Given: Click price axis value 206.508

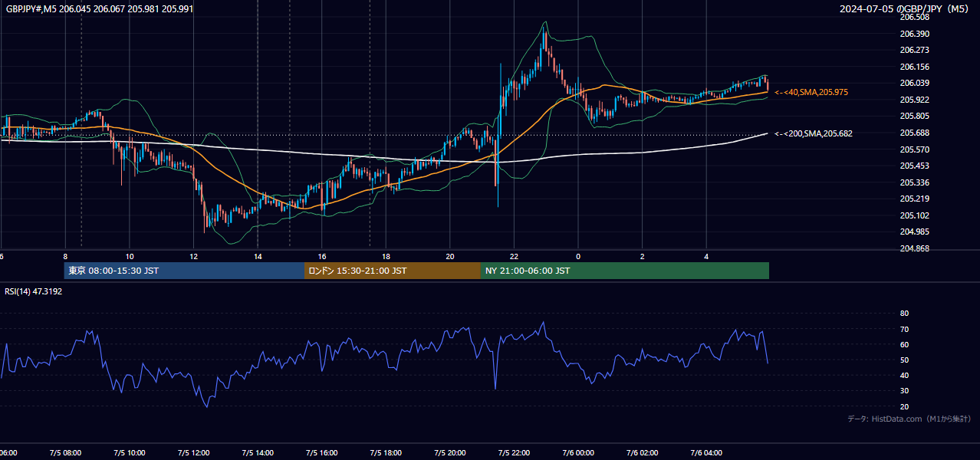Looking at the screenshot, I should click(914, 17).
